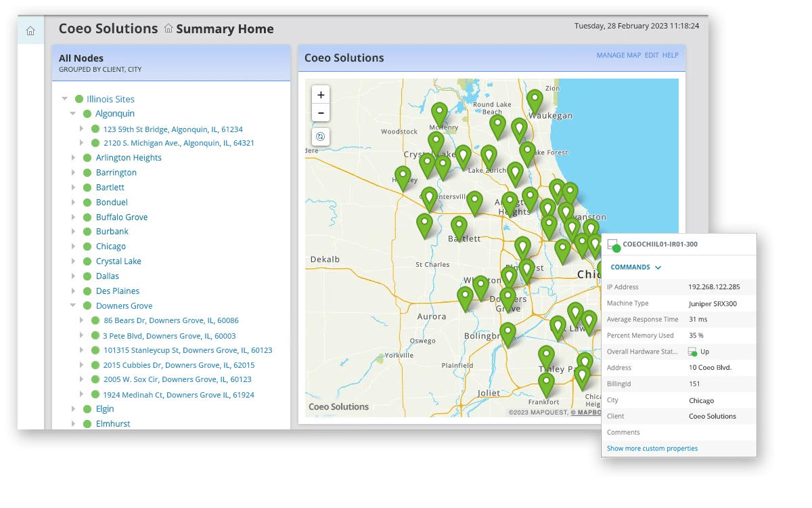The height and width of the screenshot is (508, 812).
Task: Open the home icon in left sidebar
Action: pos(30,31)
